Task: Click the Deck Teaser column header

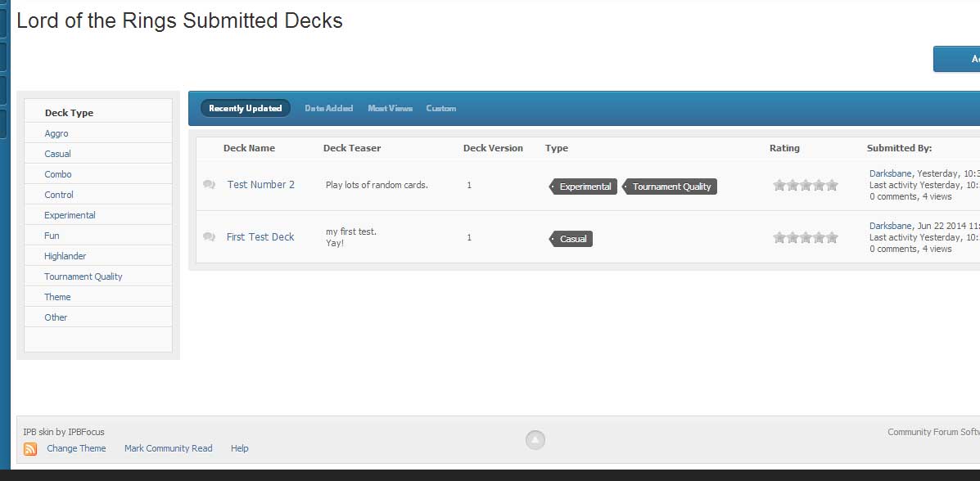Action: [x=352, y=148]
